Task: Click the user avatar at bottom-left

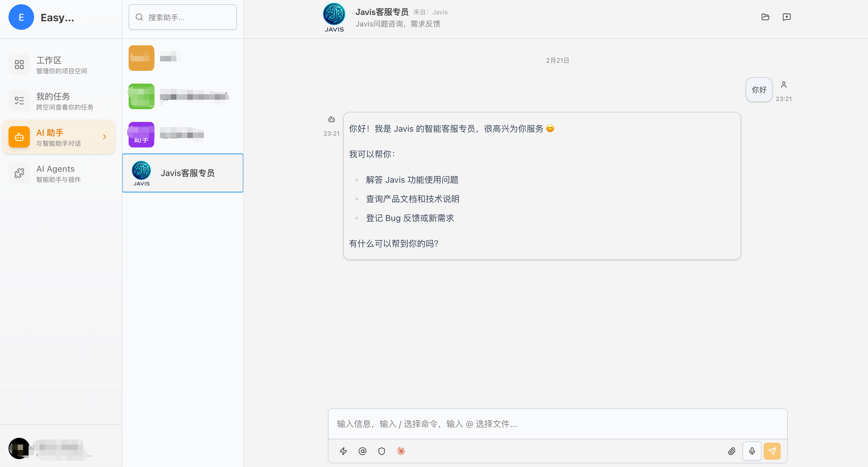Action: pos(19,448)
